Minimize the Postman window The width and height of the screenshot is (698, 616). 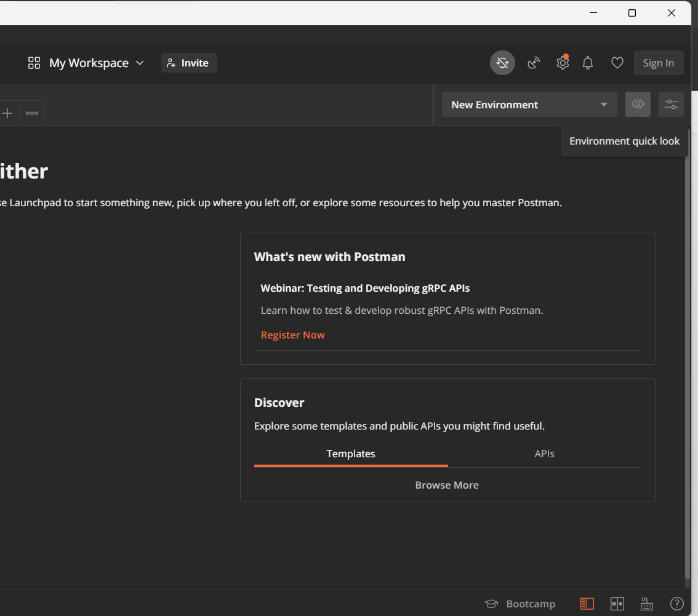593,13
